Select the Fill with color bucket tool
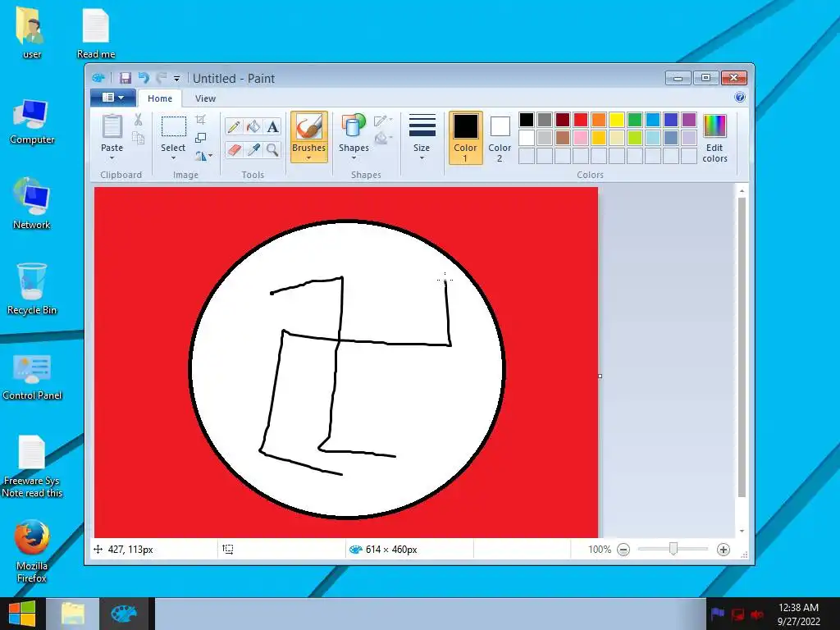The width and height of the screenshot is (840, 630). [253, 127]
